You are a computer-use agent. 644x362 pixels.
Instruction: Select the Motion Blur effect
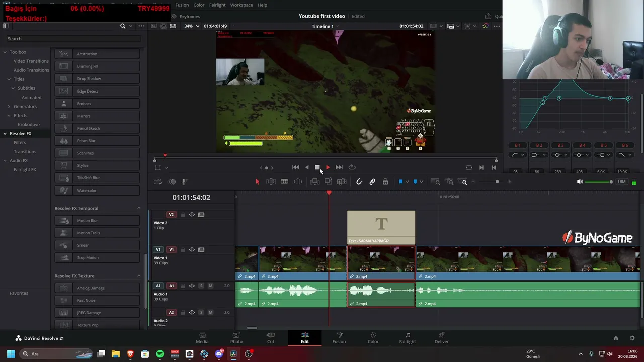[97, 221]
